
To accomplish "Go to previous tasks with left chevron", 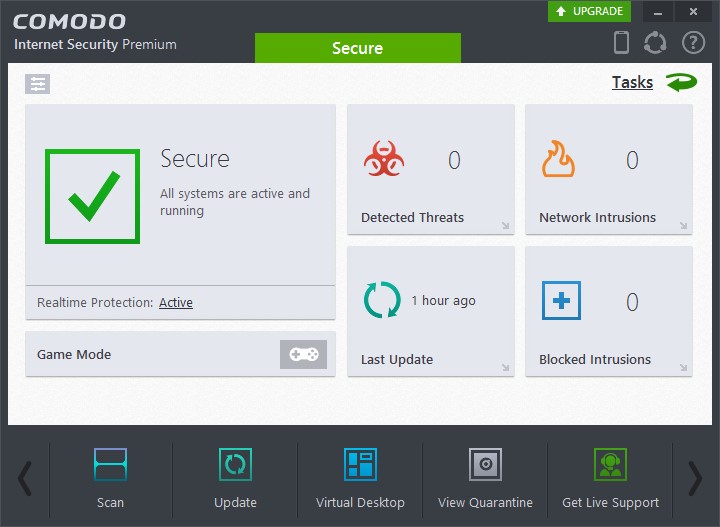I will point(25,479).
